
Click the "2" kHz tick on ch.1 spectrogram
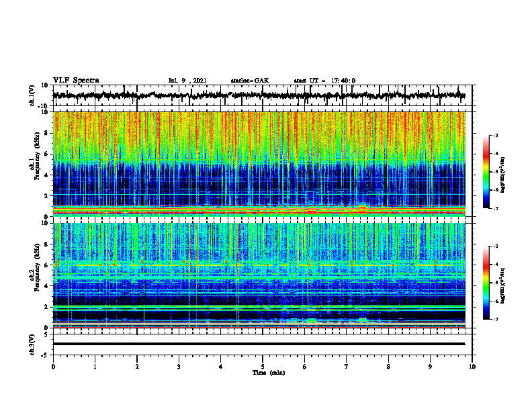46,196
